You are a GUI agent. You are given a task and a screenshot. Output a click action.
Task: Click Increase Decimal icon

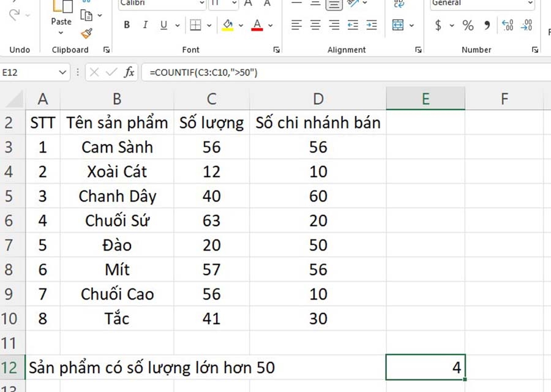(508, 25)
